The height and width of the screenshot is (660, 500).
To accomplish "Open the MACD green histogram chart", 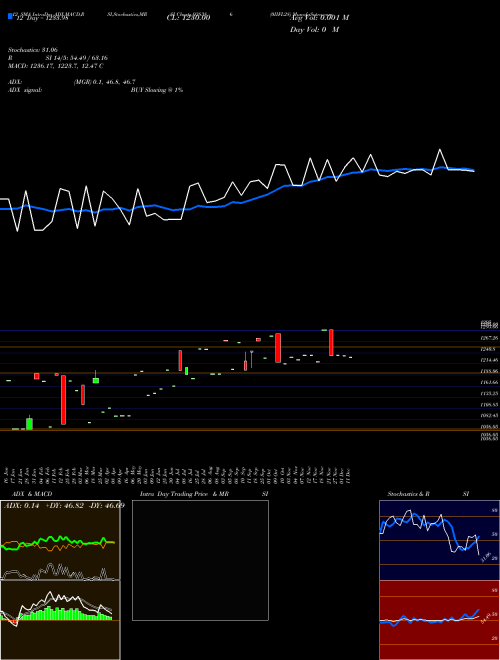I will (60, 620).
